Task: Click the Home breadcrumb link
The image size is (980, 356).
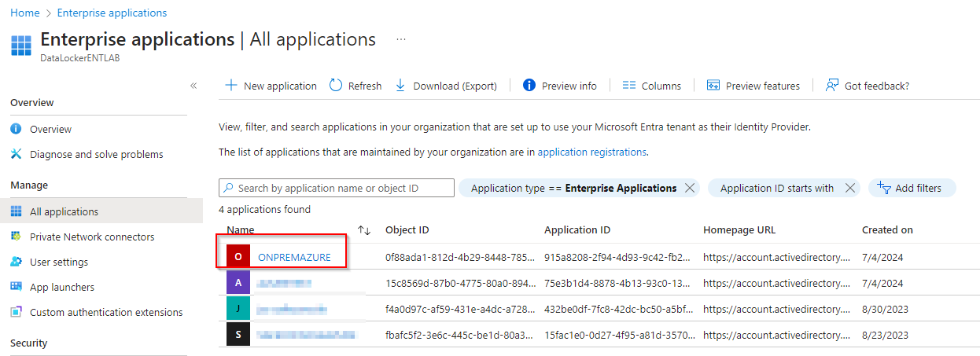Action: (x=25, y=13)
